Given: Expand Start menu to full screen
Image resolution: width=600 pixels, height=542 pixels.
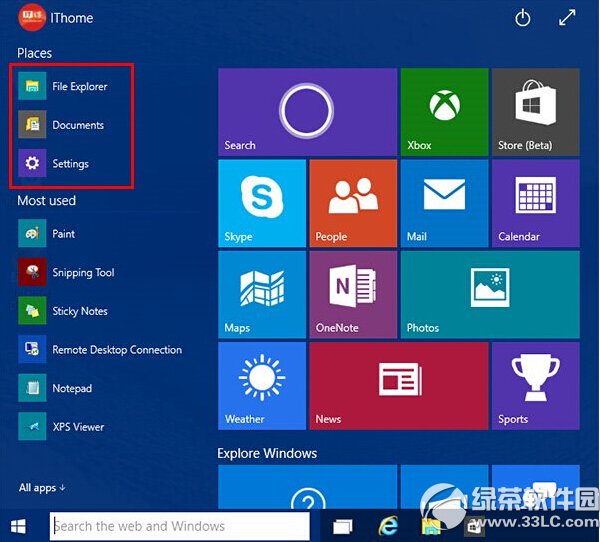Looking at the screenshot, I should (x=567, y=18).
